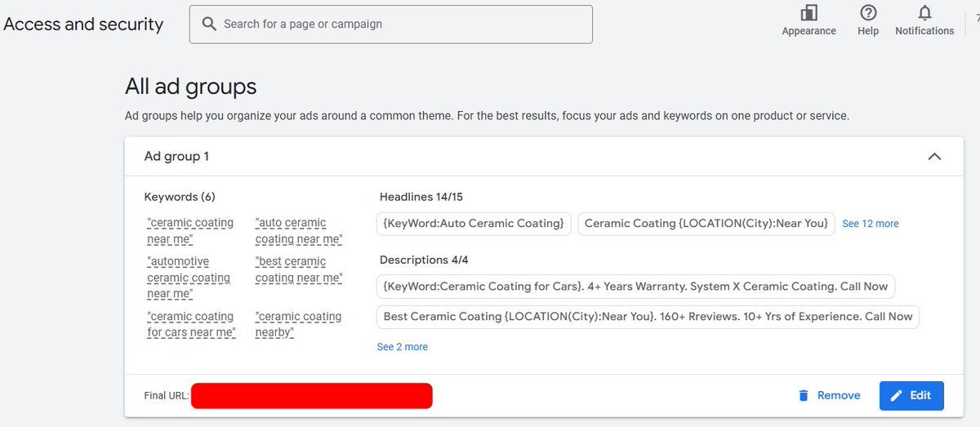This screenshot has height=427, width=980.
Task: Select keyword "ceramic coating near me"
Action: pos(190,231)
